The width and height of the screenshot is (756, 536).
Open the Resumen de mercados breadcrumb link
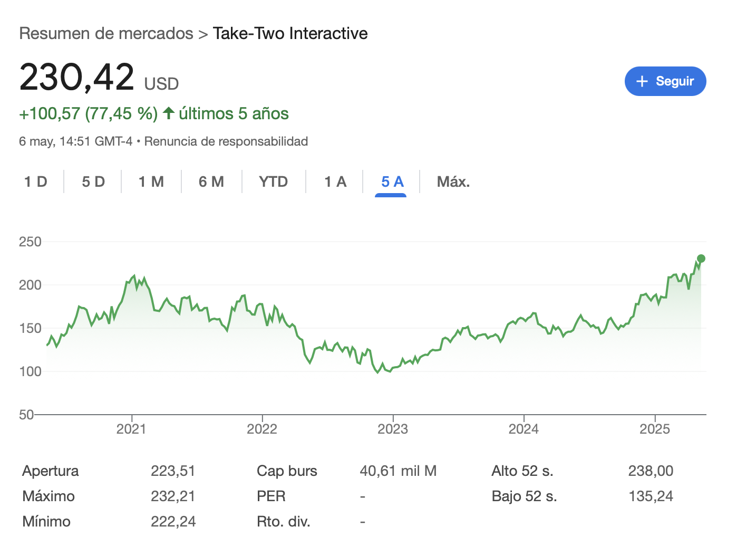106,33
